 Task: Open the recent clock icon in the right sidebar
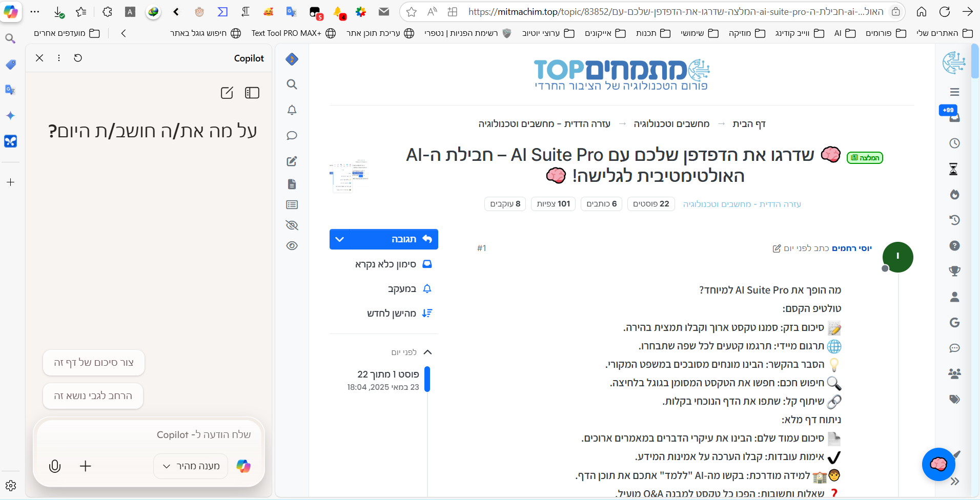pos(954,143)
